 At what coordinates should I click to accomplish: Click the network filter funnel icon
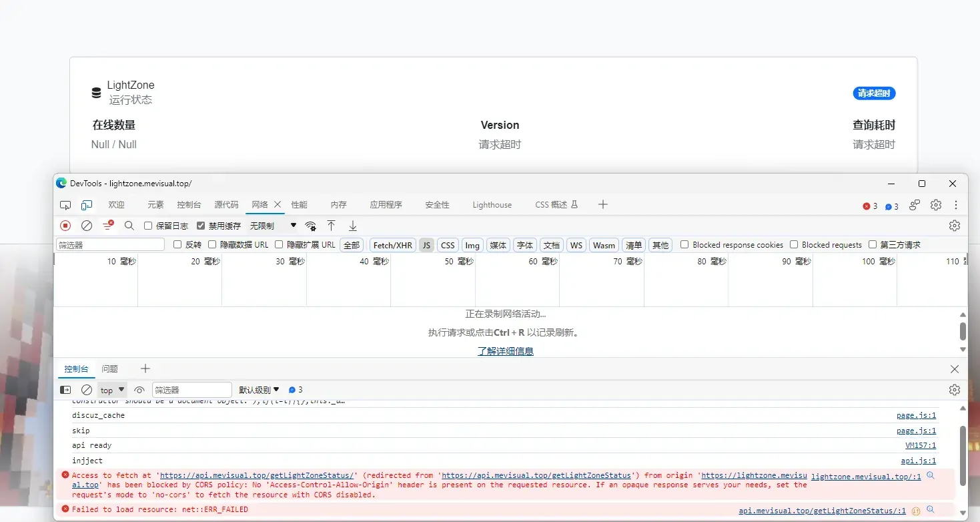pyautogui.click(x=108, y=226)
